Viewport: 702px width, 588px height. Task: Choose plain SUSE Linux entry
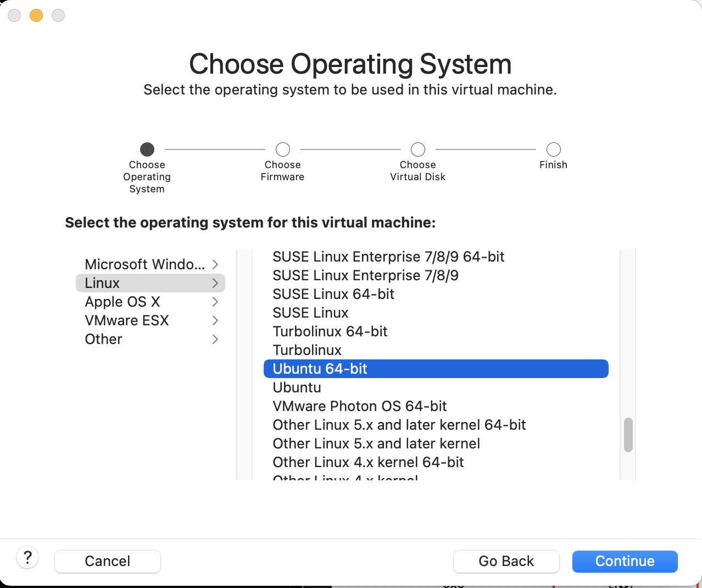[436, 313]
